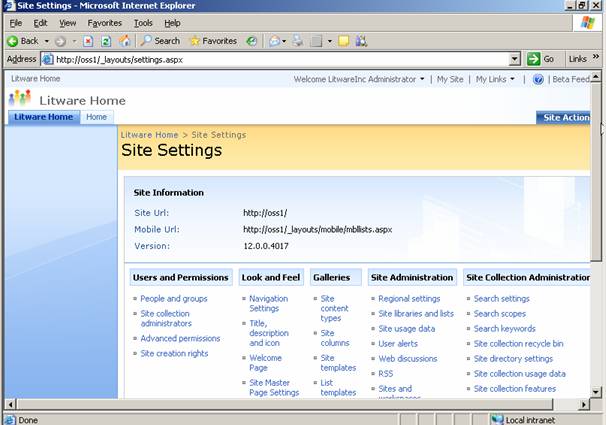
Task: Expand the Mail button dropdown arrow
Action: tap(284, 41)
